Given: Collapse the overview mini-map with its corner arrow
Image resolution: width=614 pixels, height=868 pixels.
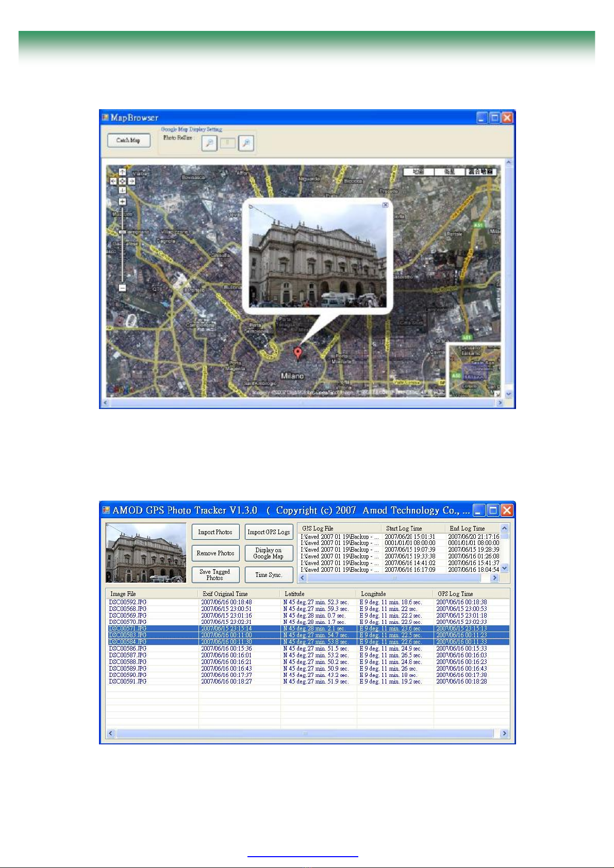Looking at the screenshot, I should [x=497, y=394].
